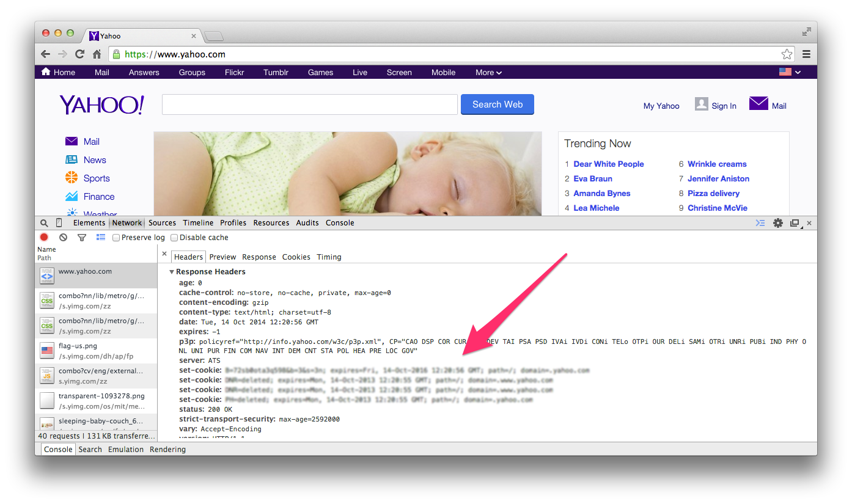The height and width of the screenshot is (504, 852).
Task: Click the red record network log button
Action: 44,238
